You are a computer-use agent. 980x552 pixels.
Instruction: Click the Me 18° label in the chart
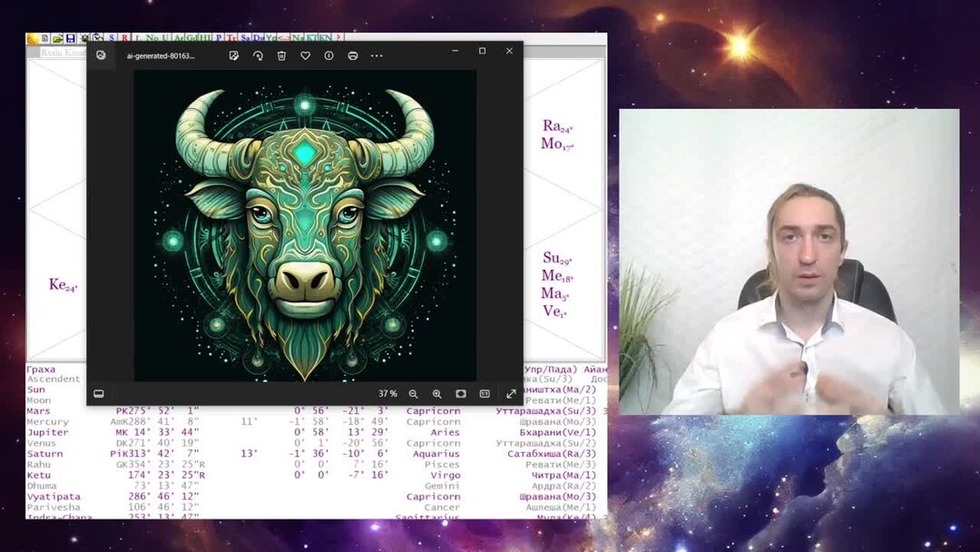point(557,276)
